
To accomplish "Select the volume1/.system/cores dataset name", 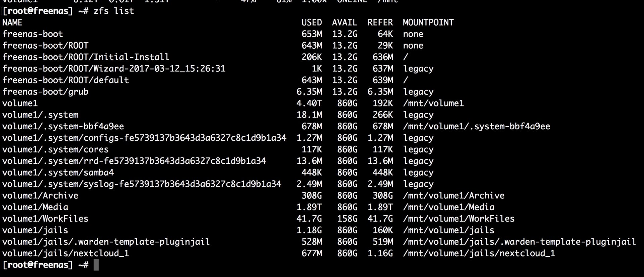I will (x=55, y=149).
